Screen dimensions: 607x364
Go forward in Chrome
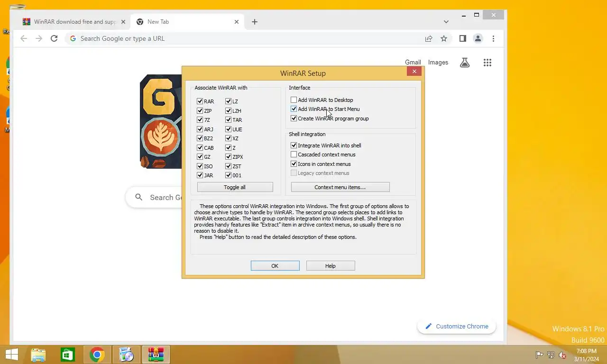point(39,38)
